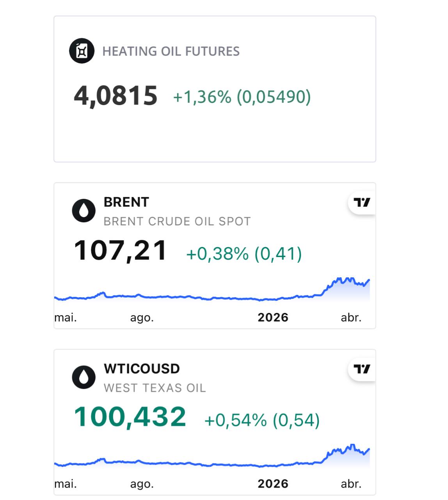Click the Brent price 107,21
448x500 pixels.
tap(121, 250)
